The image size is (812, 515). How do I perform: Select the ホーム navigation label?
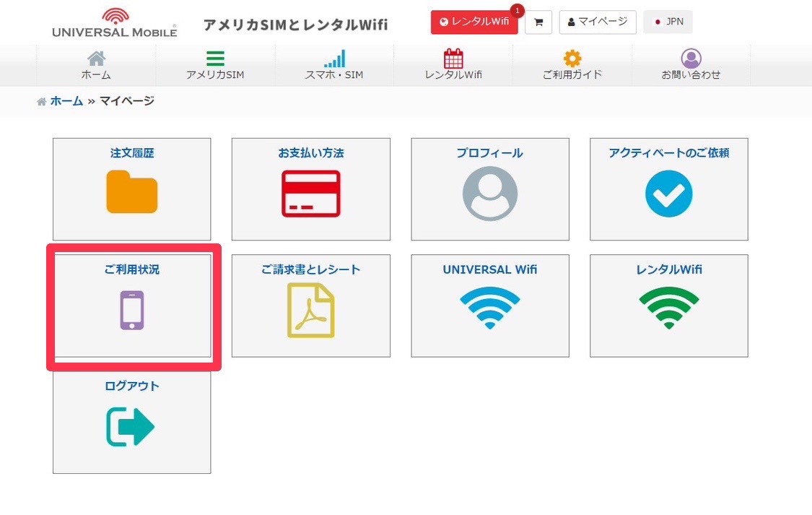(96, 74)
